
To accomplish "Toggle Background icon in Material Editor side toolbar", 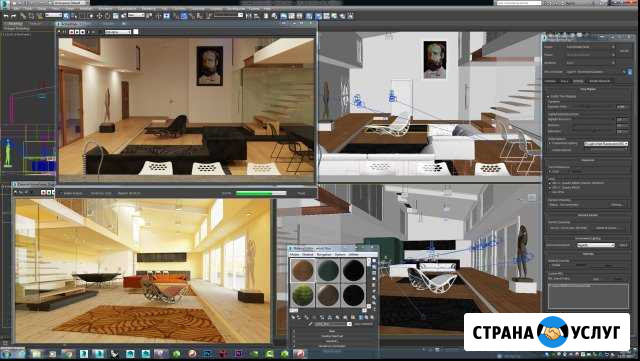I will tap(374, 273).
